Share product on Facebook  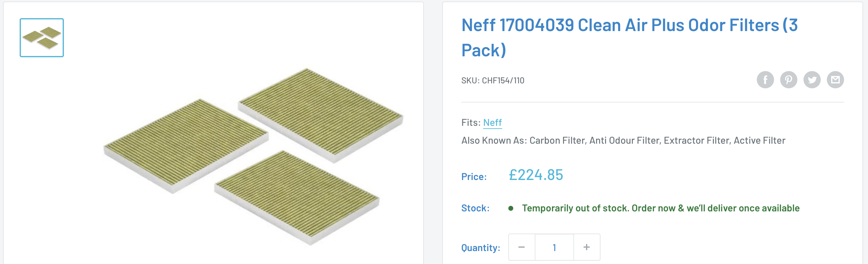point(765,80)
